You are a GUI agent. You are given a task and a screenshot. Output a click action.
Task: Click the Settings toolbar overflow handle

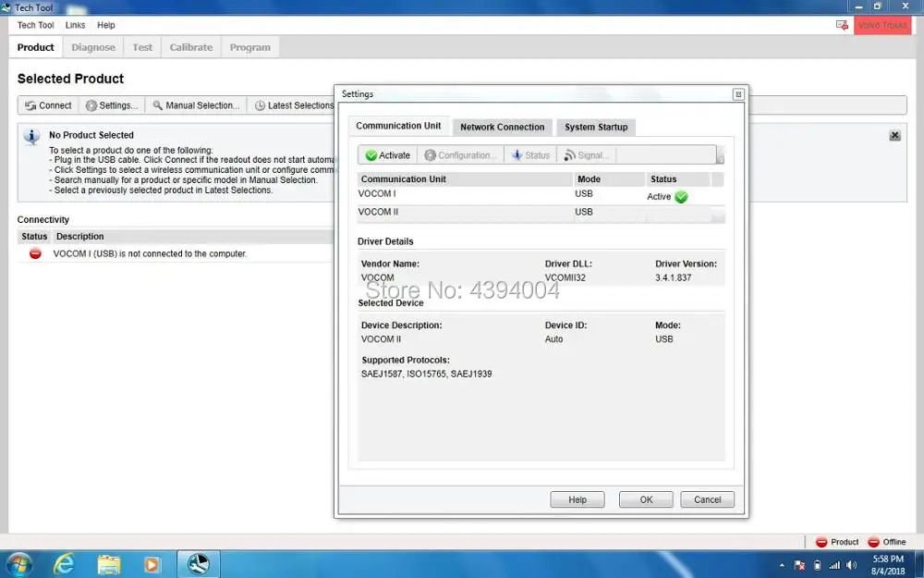720,155
